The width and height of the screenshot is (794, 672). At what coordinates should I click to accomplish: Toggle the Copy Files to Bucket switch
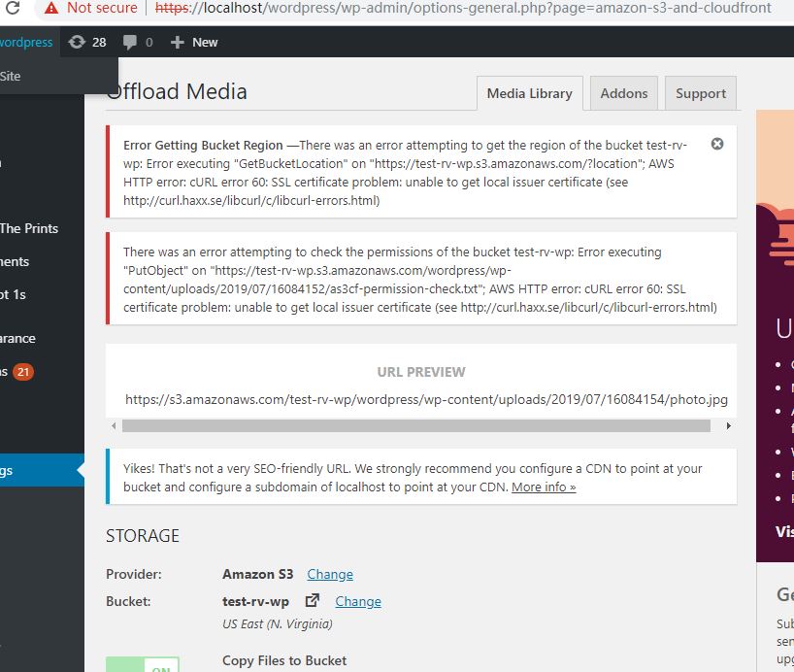tap(143, 664)
